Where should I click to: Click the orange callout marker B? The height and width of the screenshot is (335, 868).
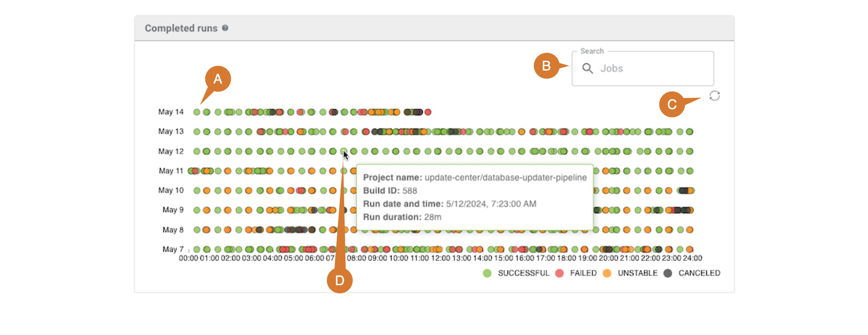tap(546, 66)
